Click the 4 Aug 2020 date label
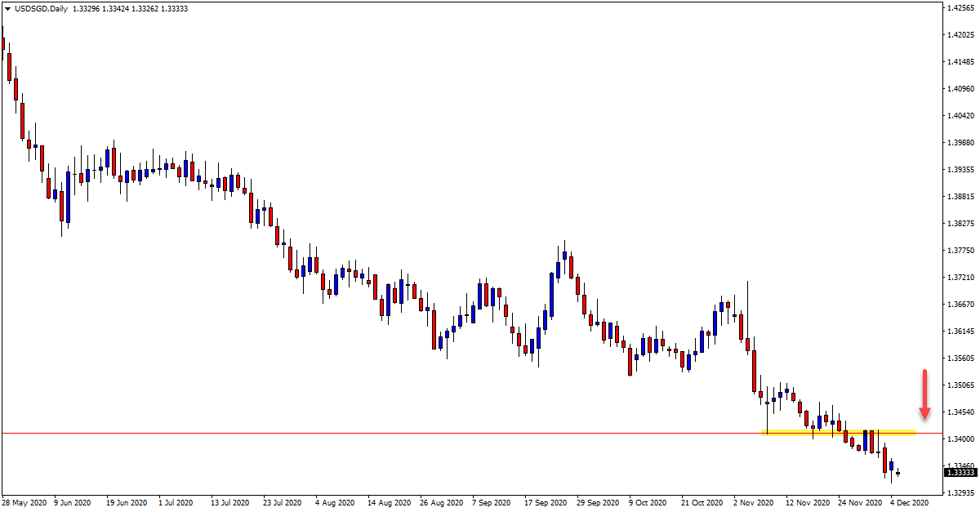 click(x=333, y=504)
